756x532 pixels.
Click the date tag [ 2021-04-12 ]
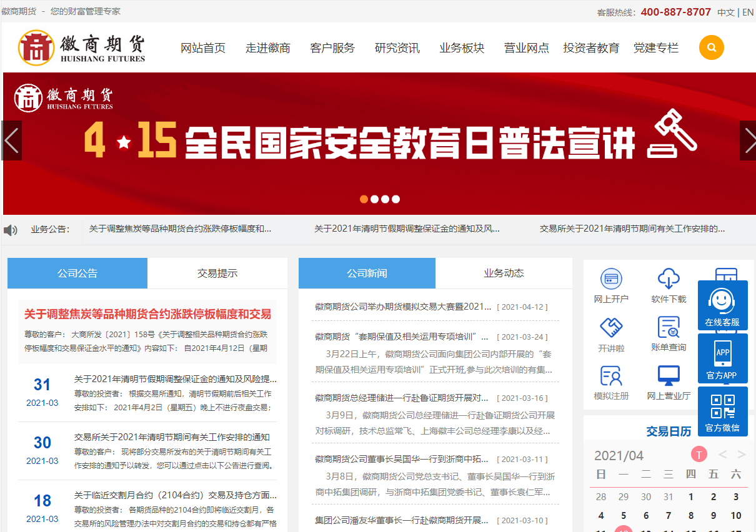[x=522, y=307]
